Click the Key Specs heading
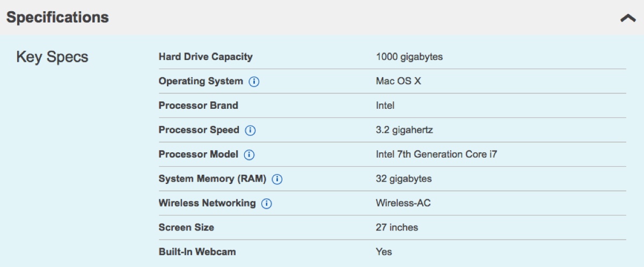The width and height of the screenshot is (644, 267). pyautogui.click(x=52, y=57)
